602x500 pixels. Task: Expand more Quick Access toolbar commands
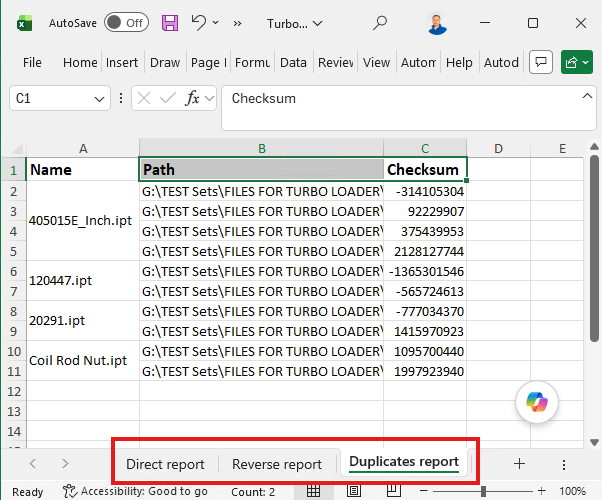click(x=237, y=23)
